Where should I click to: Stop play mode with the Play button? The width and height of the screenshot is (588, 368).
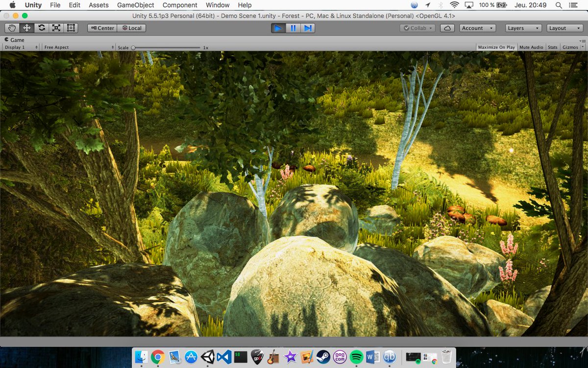[278, 28]
